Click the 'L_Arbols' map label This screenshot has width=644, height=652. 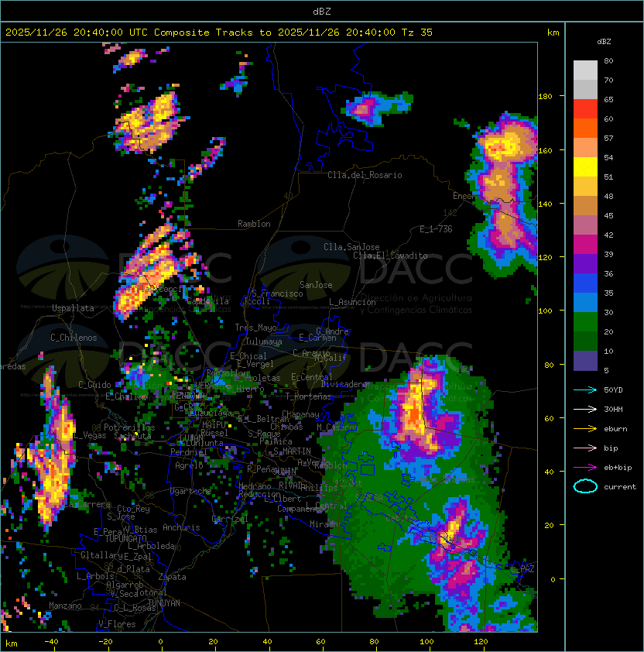click(x=95, y=576)
